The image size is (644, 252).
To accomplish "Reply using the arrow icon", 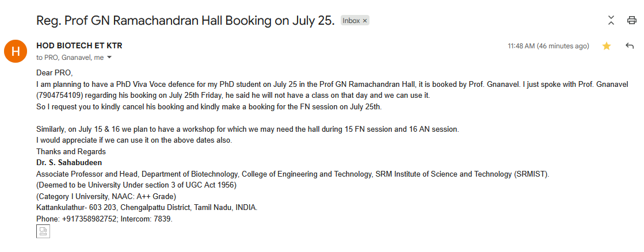I will (630, 46).
